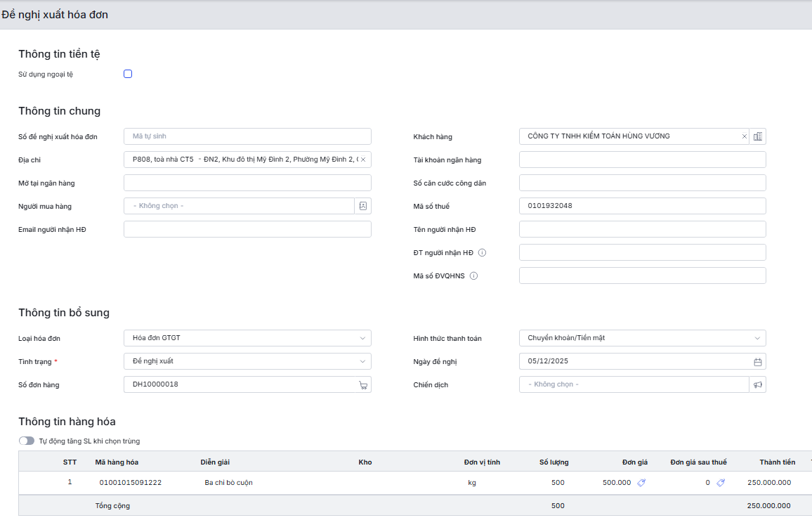Click the cart icon in Số đơn hàng
812x525 pixels.
point(362,385)
